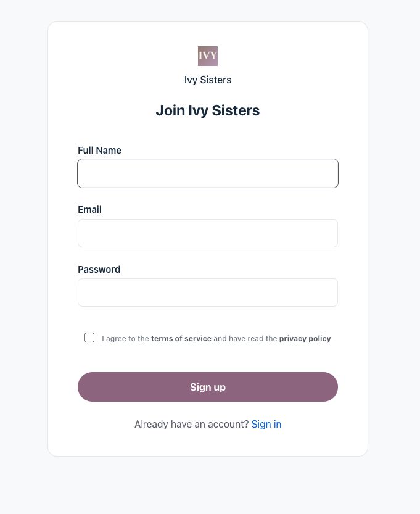Click the "Already have an account?" text
Viewport: 420px width, 514px height.
click(191, 425)
